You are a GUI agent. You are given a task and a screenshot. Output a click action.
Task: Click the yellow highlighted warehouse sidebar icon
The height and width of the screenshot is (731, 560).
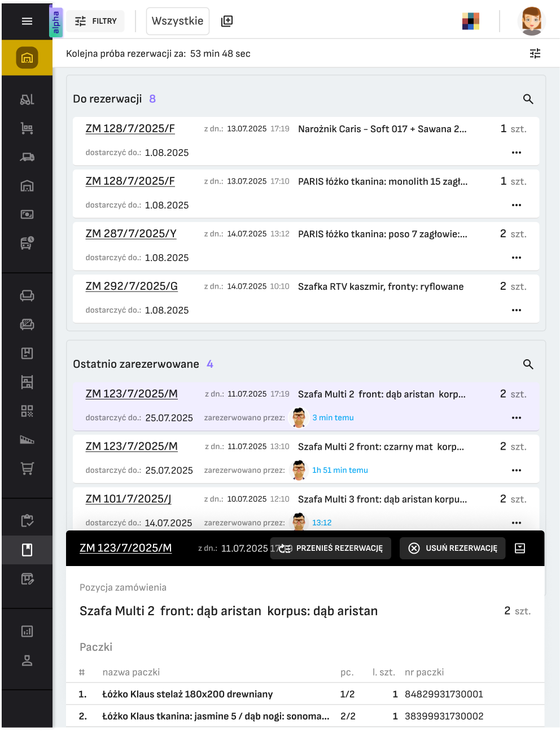tap(27, 58)
